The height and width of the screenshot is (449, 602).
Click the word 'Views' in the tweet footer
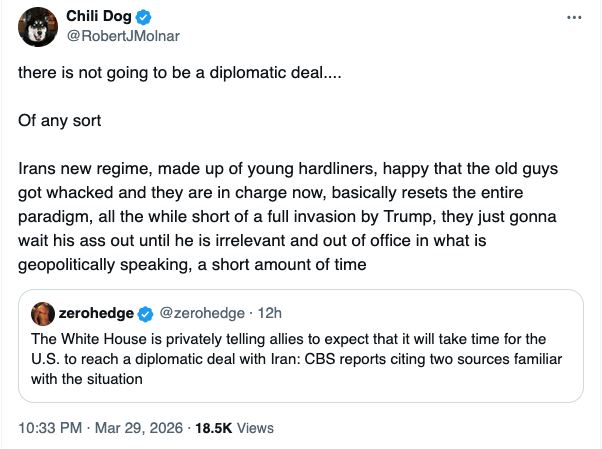tap(256, 428)
